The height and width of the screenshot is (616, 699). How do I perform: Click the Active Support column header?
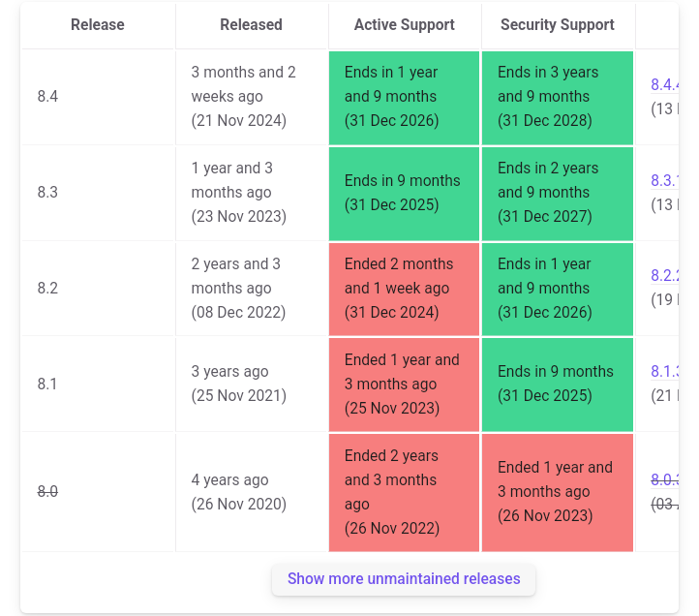click(x=404, y=25)
